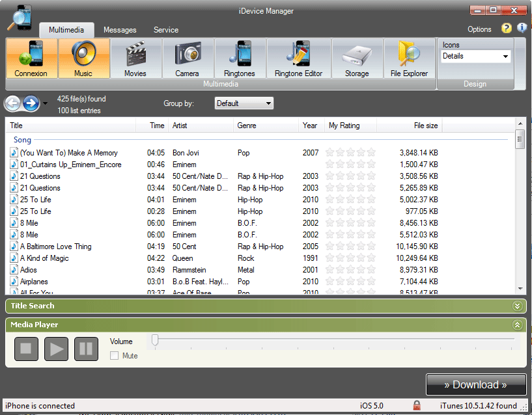Click the scrollbar down arrow

520,289
